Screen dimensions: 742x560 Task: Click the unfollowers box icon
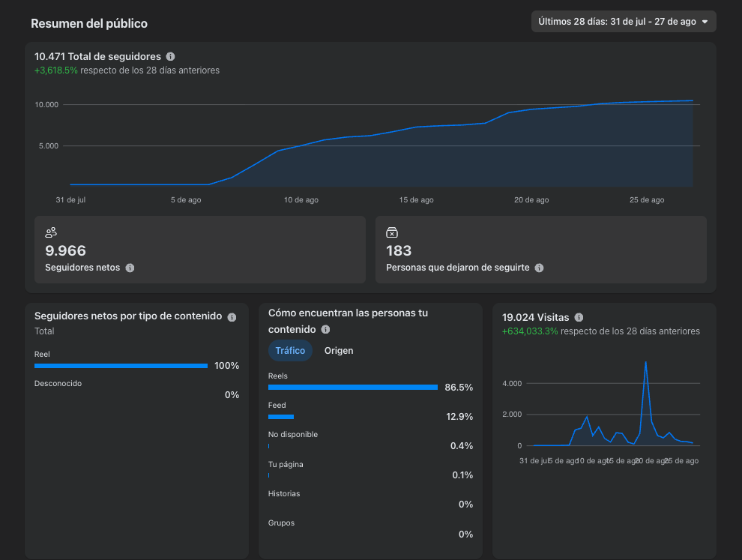click(392, 232)
